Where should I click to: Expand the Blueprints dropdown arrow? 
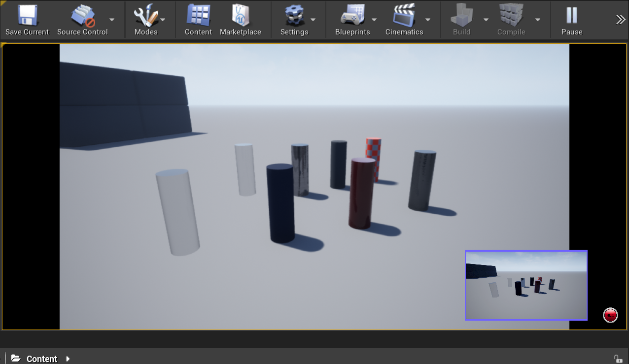click(x=374, y=20)
